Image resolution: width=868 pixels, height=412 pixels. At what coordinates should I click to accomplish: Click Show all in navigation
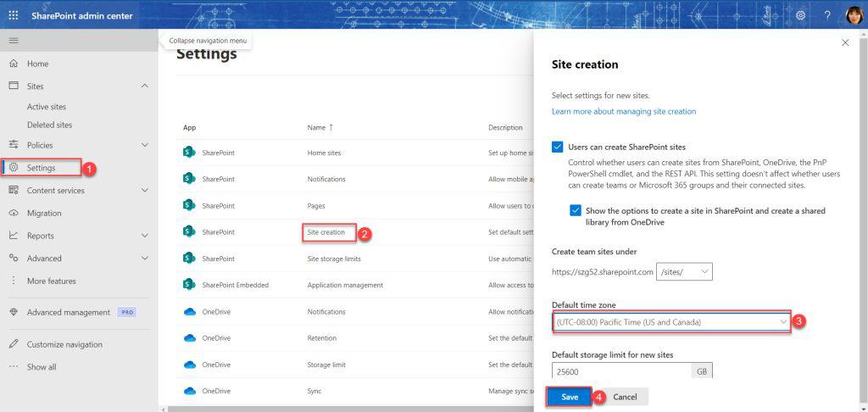click(x=42, y=367)
